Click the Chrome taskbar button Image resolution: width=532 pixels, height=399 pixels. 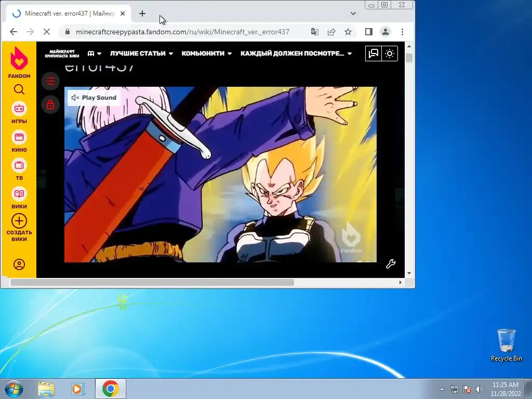tap(110, 389)
